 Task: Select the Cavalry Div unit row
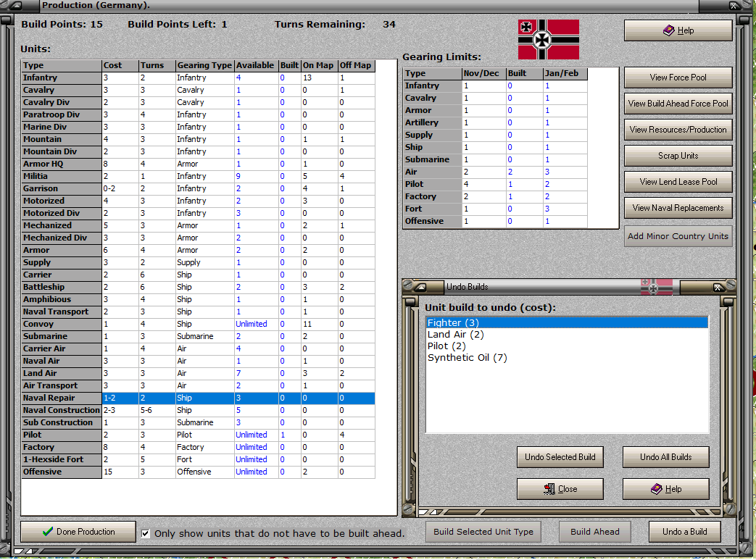198,102
